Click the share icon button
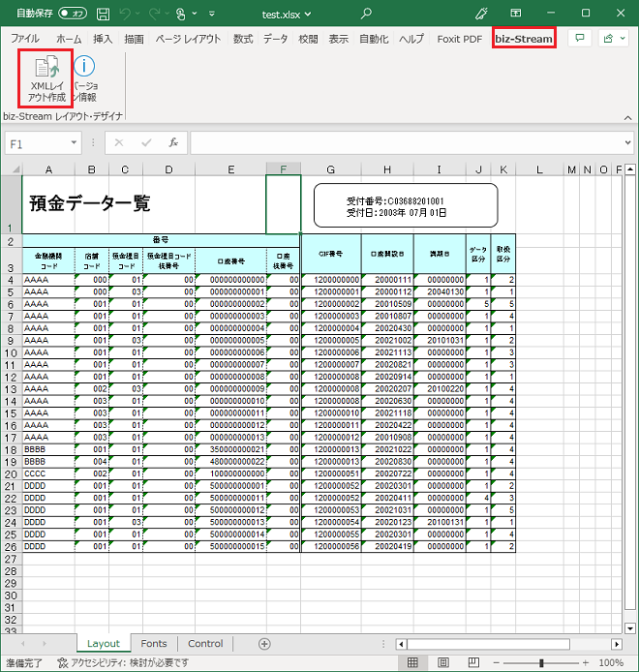This screenshot has height=672, width=639. (608, 39)
